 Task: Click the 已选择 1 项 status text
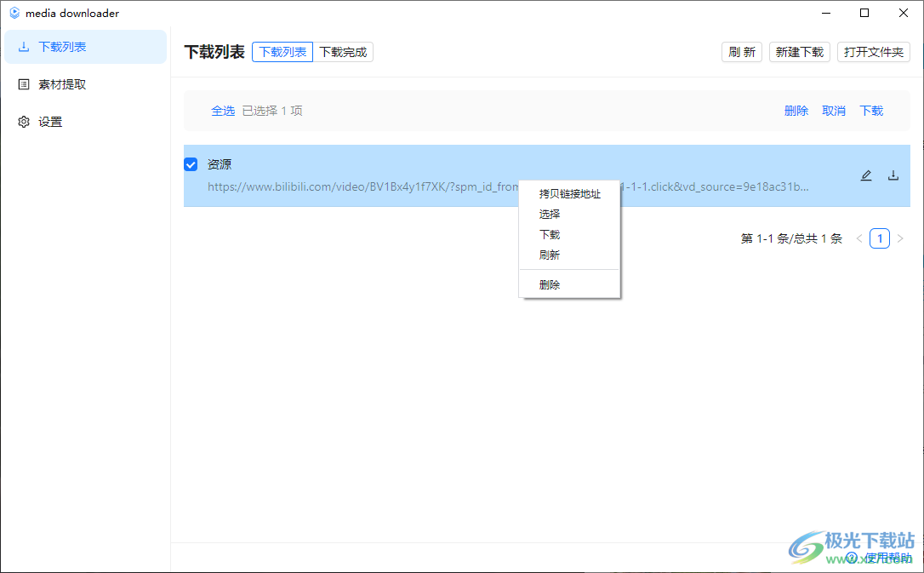coord(272,110)
